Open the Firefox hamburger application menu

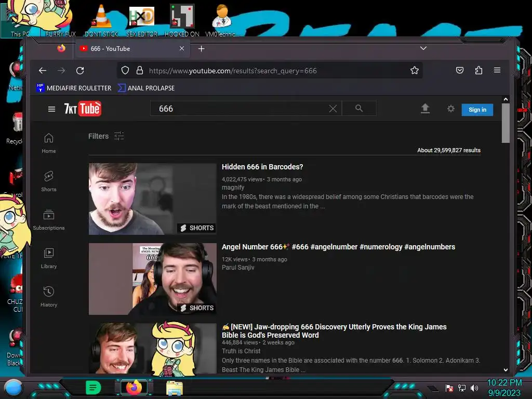tap(497, 70)
